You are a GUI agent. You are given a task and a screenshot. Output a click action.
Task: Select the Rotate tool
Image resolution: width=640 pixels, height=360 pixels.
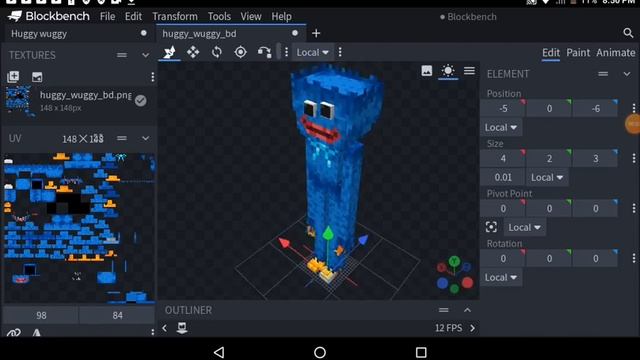217,52
